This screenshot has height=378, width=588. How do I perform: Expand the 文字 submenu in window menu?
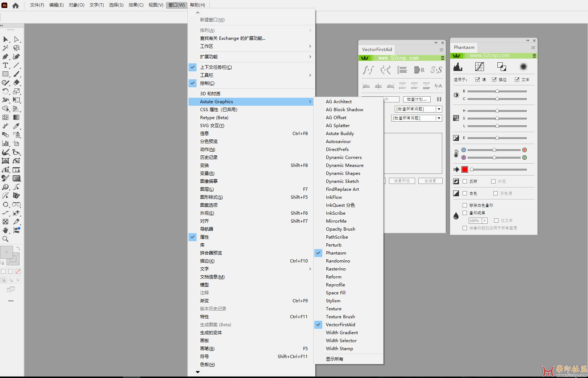(x=252, y=269)
